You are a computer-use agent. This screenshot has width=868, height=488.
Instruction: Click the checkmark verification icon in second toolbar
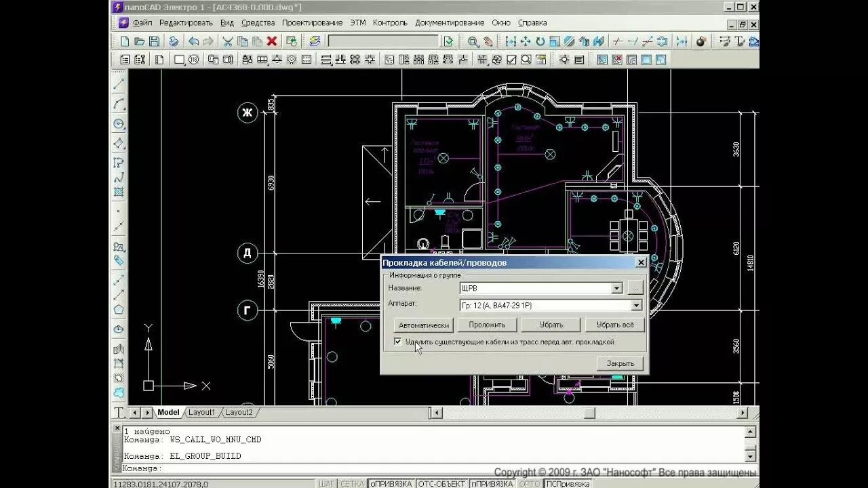pyautogui.click(x=511, y=60)
